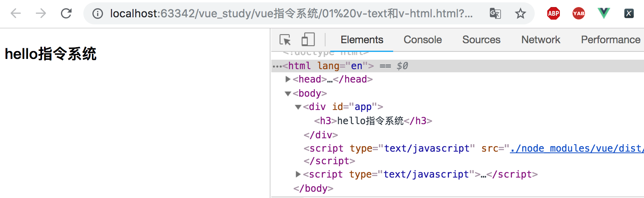644x198 pixels.
Task: Activate the inspect element picker tool
Action: tap(285, 40)
